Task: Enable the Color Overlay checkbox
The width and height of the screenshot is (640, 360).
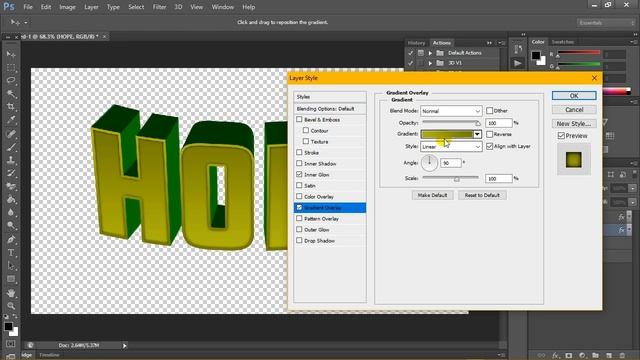Action: [x=299, y=196]
